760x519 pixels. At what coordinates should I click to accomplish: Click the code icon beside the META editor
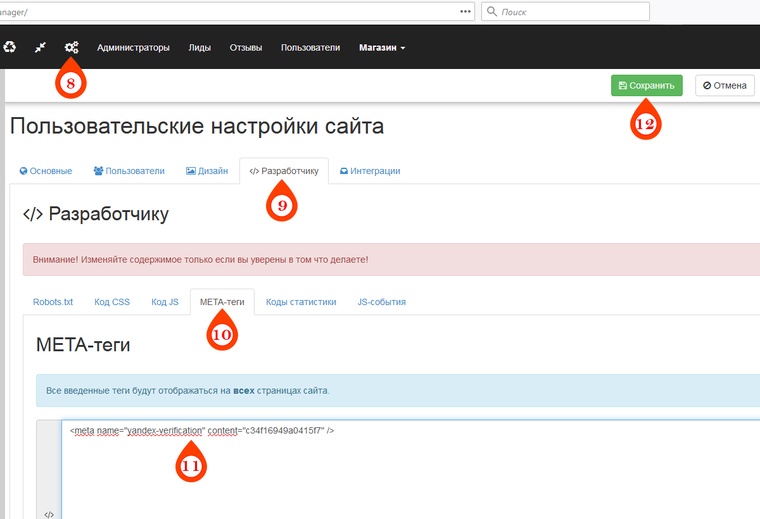[x=49, y=514]
